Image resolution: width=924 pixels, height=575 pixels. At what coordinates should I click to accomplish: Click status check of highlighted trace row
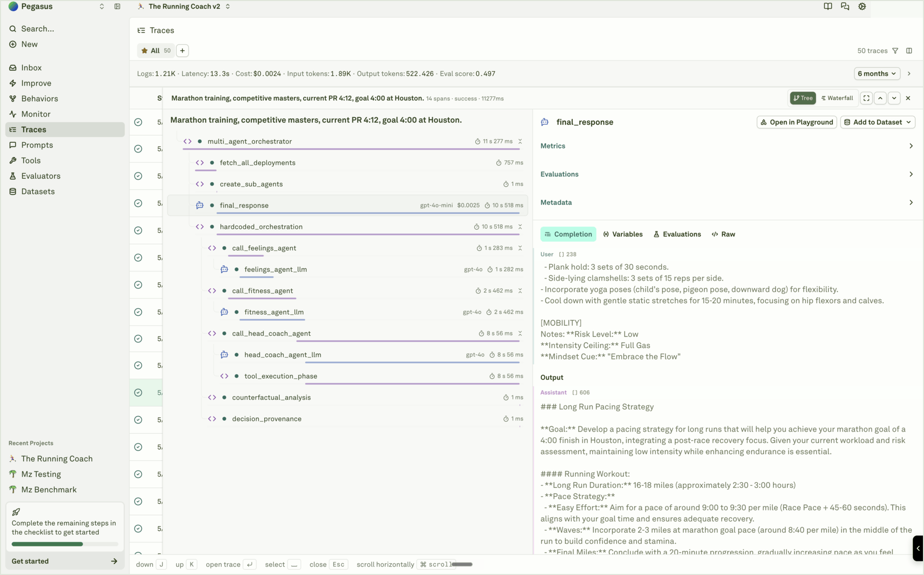(x=138, y=393)
